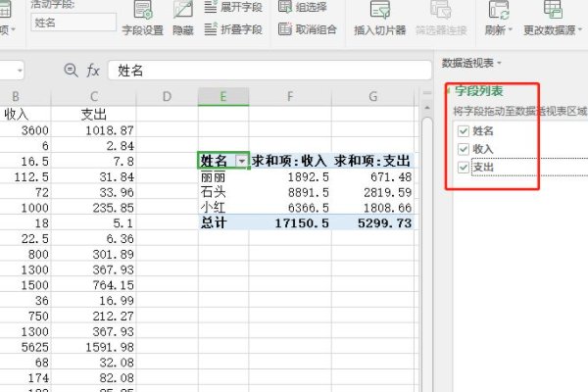The image size is (588, 392).
Task: Open the Refresh dropdown arrow
Action: [x=510, y=29]
